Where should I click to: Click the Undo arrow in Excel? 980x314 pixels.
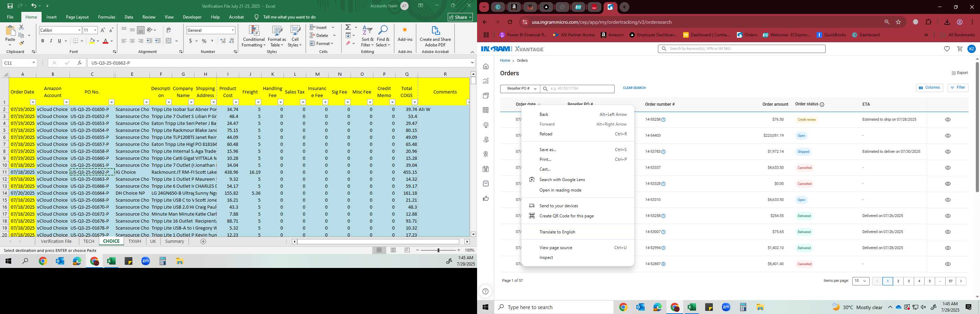click(34, 6)
